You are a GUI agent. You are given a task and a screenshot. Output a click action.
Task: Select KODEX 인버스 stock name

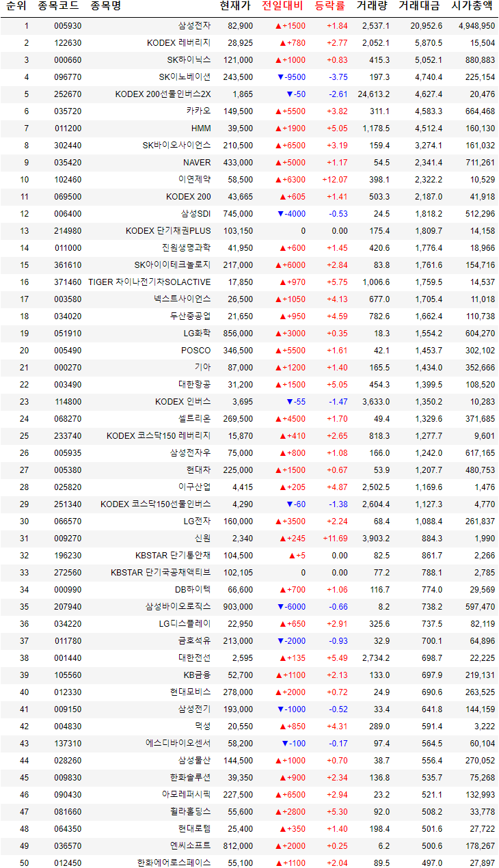[183, 402]
